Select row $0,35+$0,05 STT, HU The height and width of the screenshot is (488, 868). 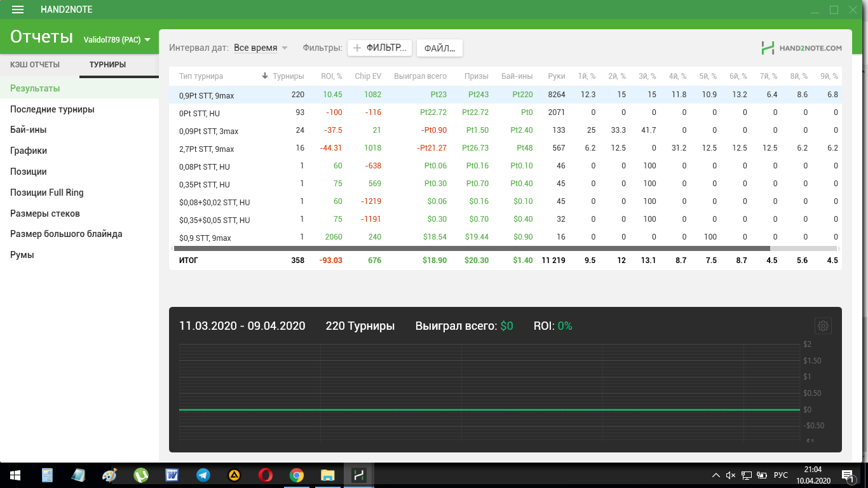tap(505, 220)
